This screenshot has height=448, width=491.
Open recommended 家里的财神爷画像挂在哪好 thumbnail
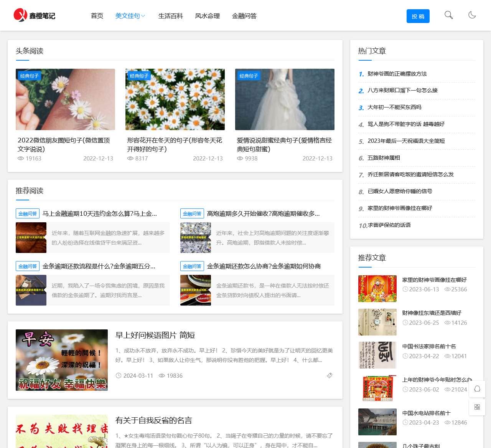coord(377,289)
